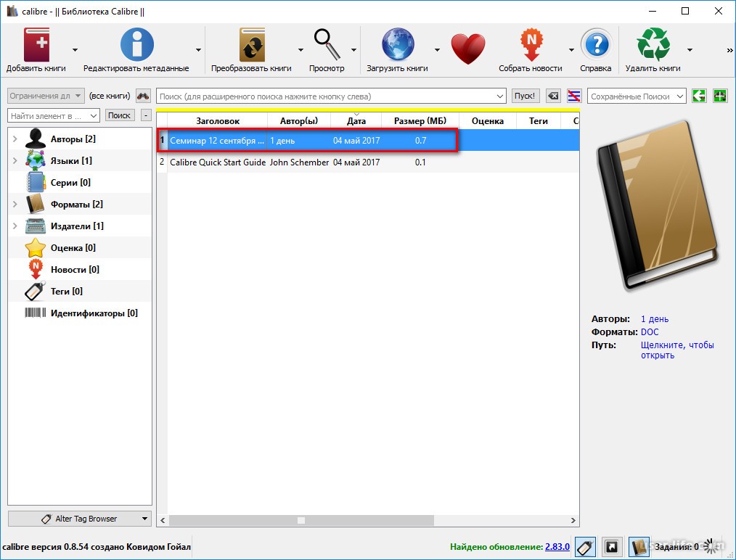Open Собрать новости news icon
The height and width of the screenshot is (560, 736).
pyautogui.click(x=531, y=44)
